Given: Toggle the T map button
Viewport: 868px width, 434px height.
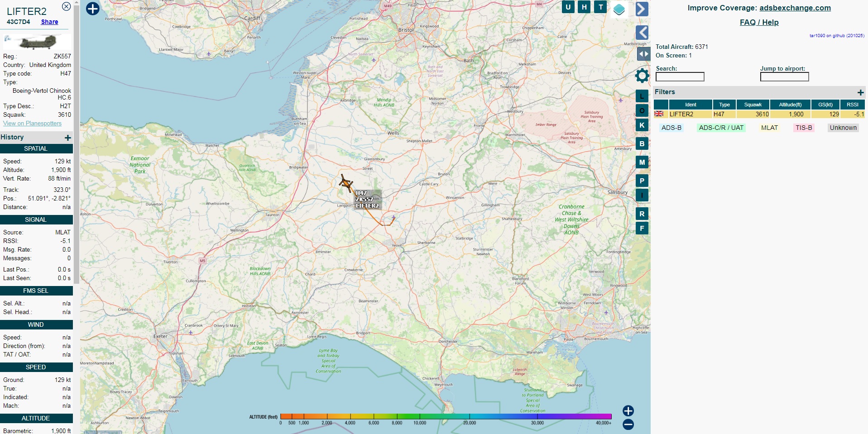Looking at the screenshot, I should (600, 7).
